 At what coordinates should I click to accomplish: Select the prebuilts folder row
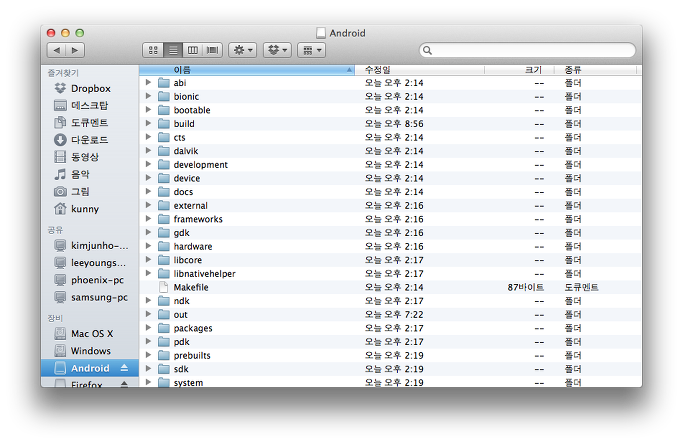pos(390,355)
